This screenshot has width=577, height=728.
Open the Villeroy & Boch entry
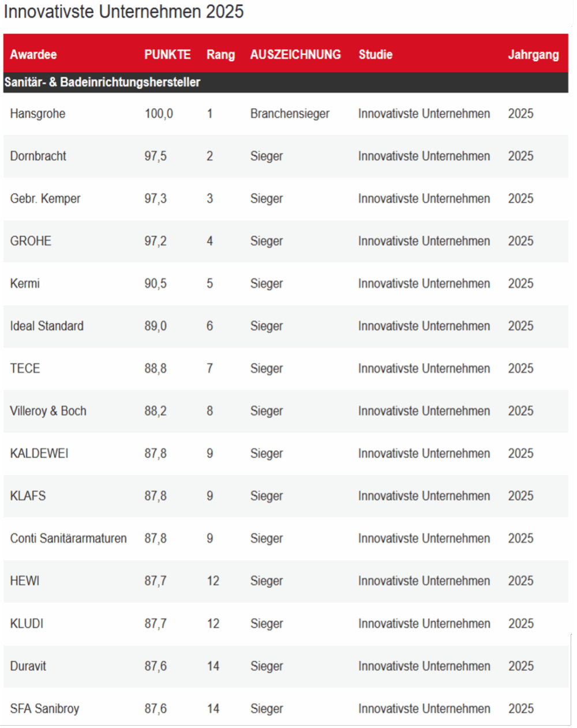pos(48,411)
